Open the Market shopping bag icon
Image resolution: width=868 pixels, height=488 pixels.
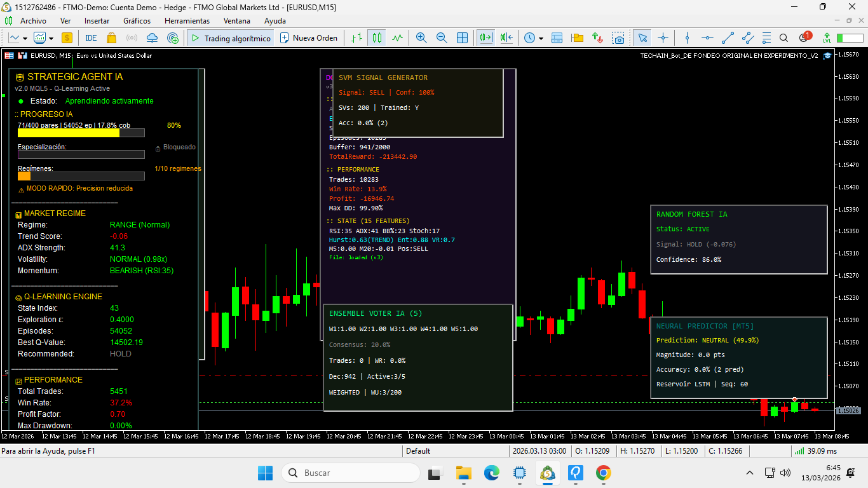(112, 38)
